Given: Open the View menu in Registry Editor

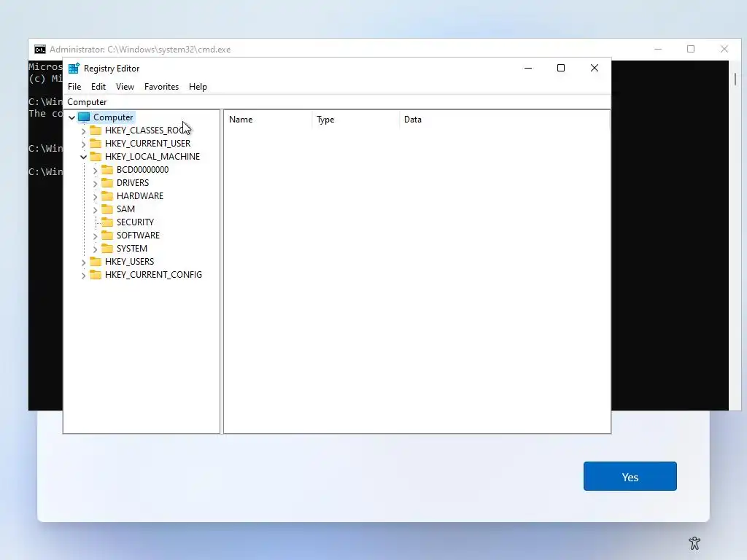Looking at the screenshot, I should pos(125,87).
